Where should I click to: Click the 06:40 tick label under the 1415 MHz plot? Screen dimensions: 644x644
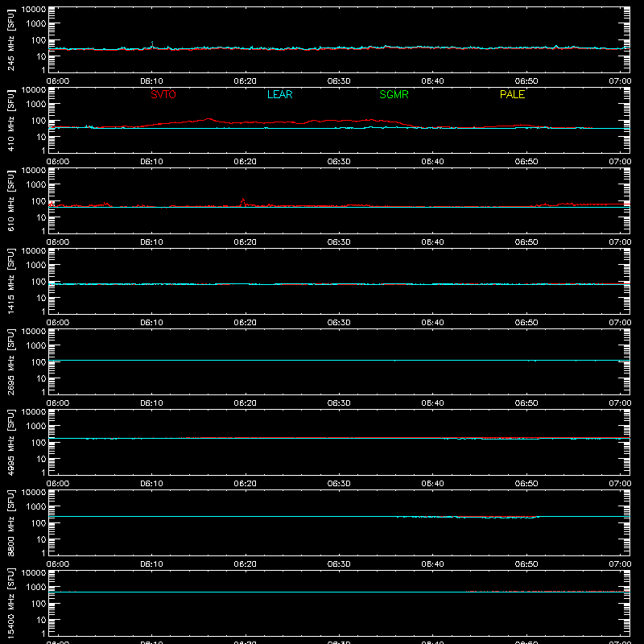click(432, 323)
